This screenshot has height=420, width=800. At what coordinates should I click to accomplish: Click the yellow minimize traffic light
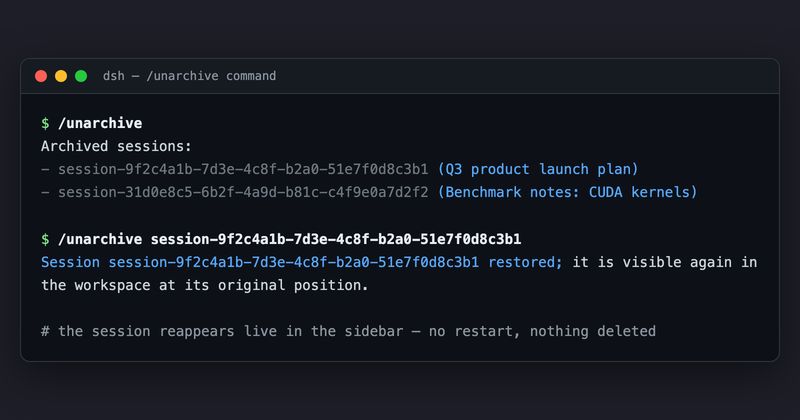pos(61,76)
